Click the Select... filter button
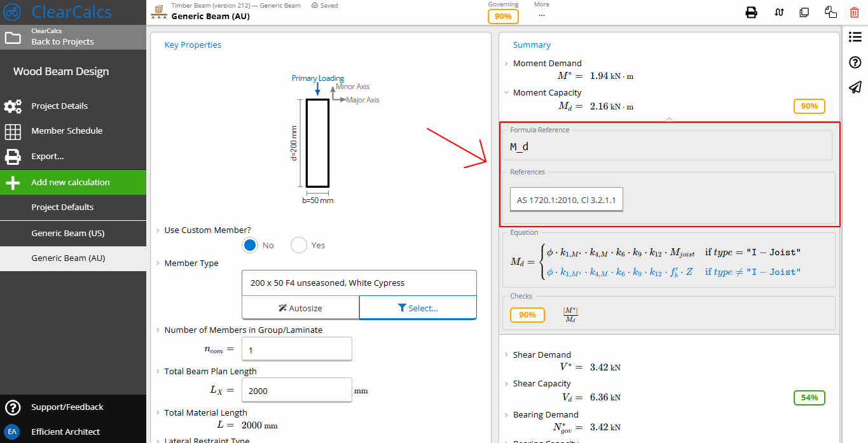The height and width of the screenshot is (443, 868). tap(418, 308)
